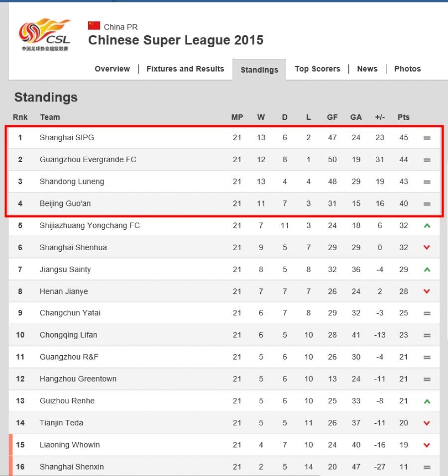Open the Overview tab
448x476 pixels.
coord(112,69)
